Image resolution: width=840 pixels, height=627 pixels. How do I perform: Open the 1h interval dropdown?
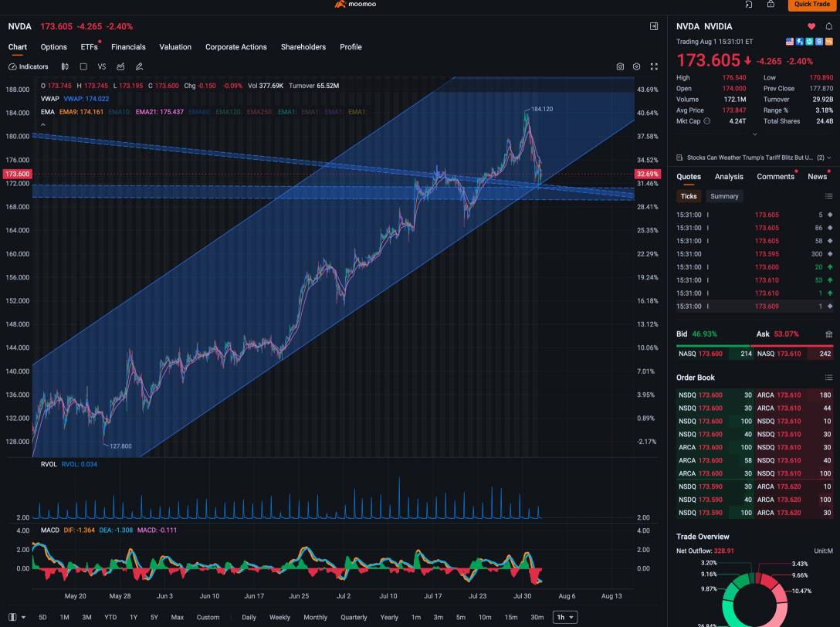tap(565, 617)
